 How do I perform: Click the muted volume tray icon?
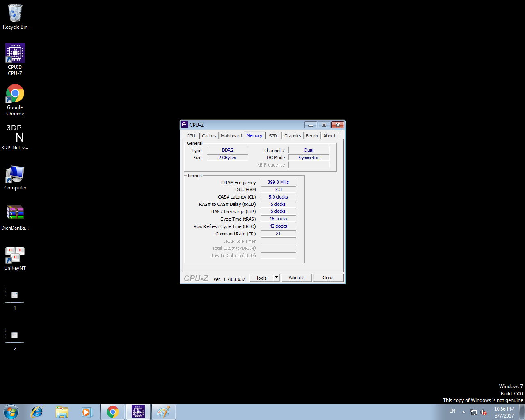pos(484,412)
